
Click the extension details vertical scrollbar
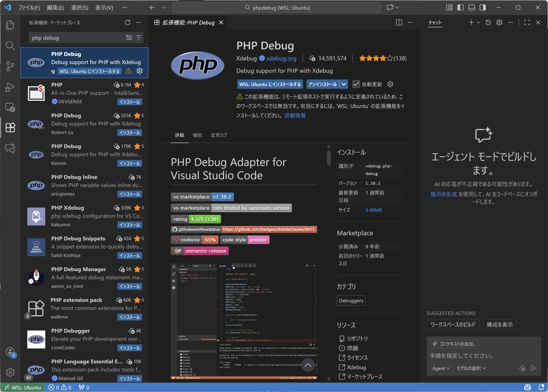tap(329, 157)
